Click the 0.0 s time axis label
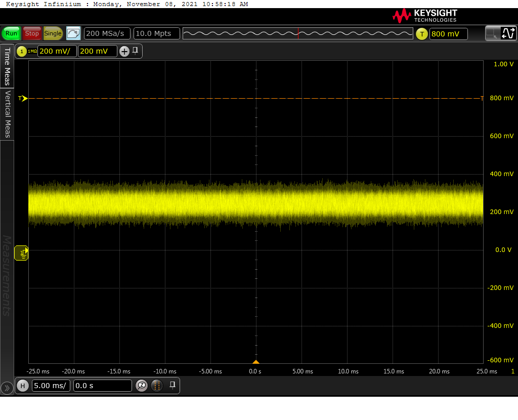This screenshot has height=420, width=518. pos(255,371)
